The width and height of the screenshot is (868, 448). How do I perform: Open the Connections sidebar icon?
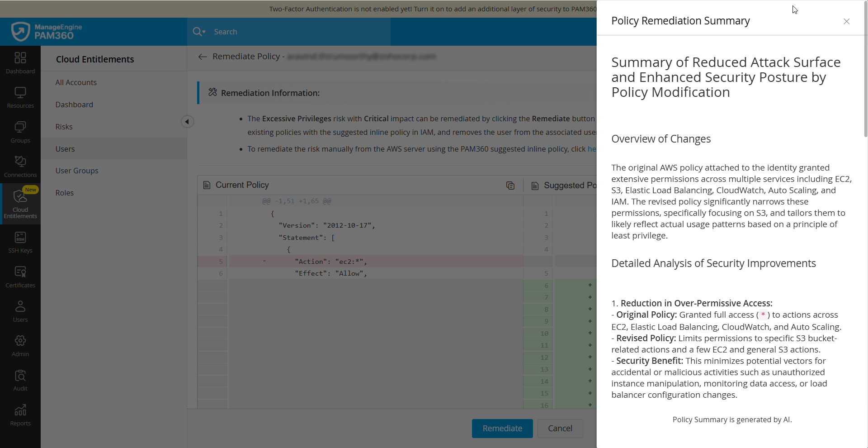point(20,166)
